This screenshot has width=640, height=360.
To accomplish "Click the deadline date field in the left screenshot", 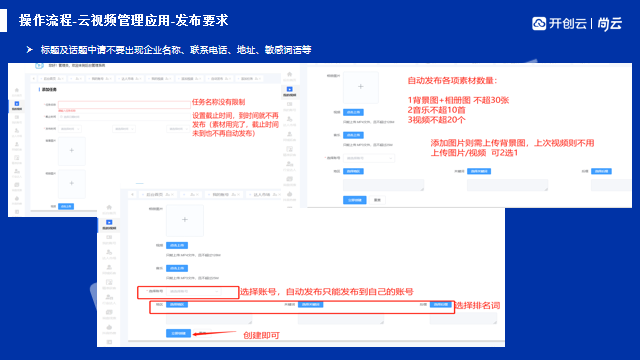I will click(x=124, y=117).
